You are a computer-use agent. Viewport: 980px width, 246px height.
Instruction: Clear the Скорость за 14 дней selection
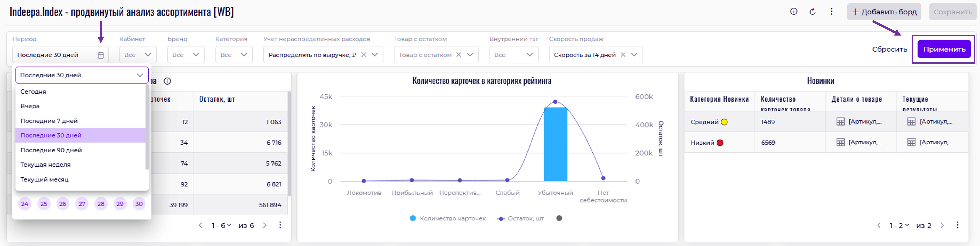(x=623, y=55)
